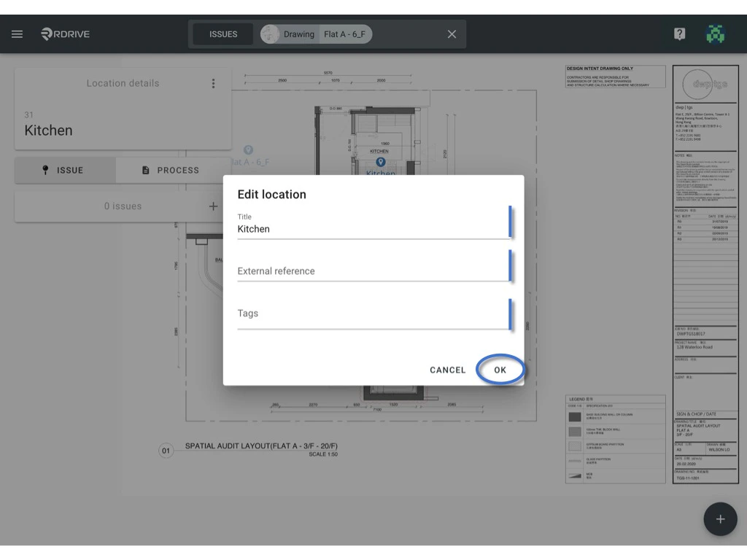Click the green profile avatar icon
Screen dimensions: 747x560
tap(716, 33)
